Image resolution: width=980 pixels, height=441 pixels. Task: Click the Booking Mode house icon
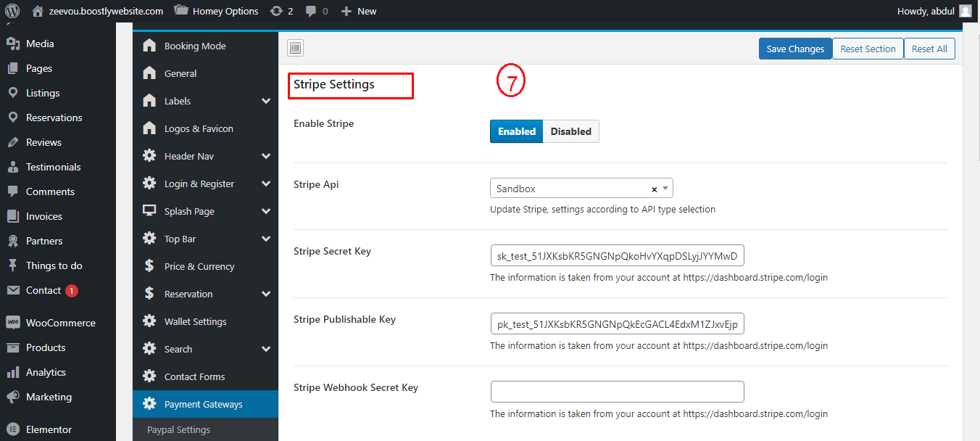[149, 46]
